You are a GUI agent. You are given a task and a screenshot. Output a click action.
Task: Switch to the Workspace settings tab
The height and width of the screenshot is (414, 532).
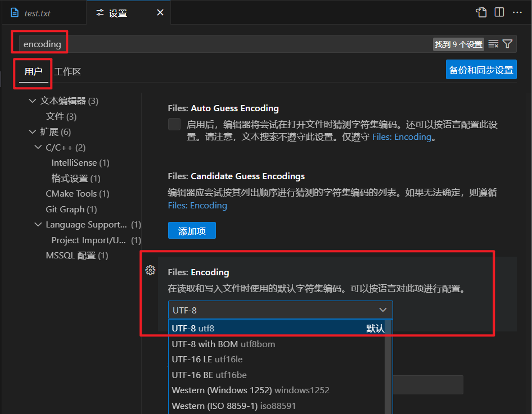pyautogui.click(x=67, y=72)
